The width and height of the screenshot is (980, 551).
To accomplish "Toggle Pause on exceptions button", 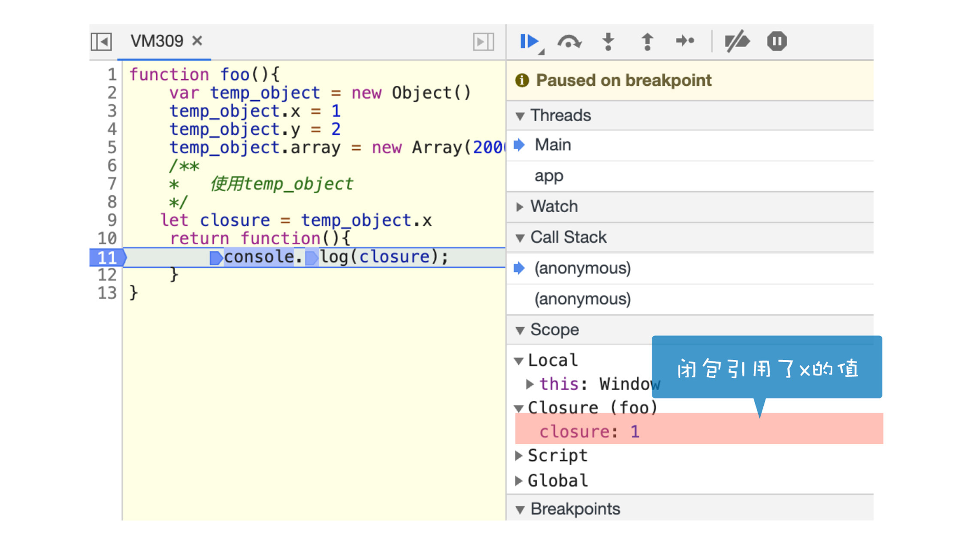I will click(x=777, y=42).
